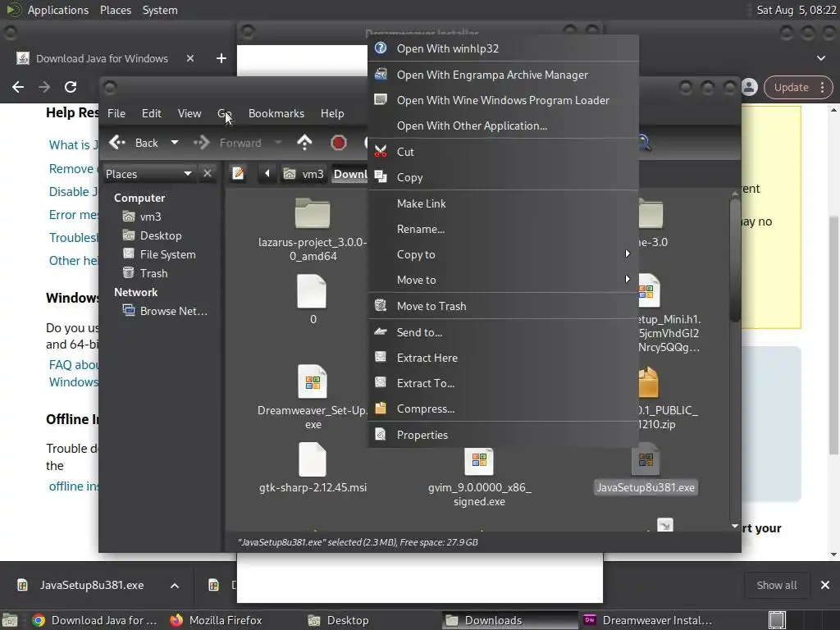Viewport: 840px width, 630px height.
Task: Expand JavaSetup8u381.exe download options chevron
Action: coord(175,586)
